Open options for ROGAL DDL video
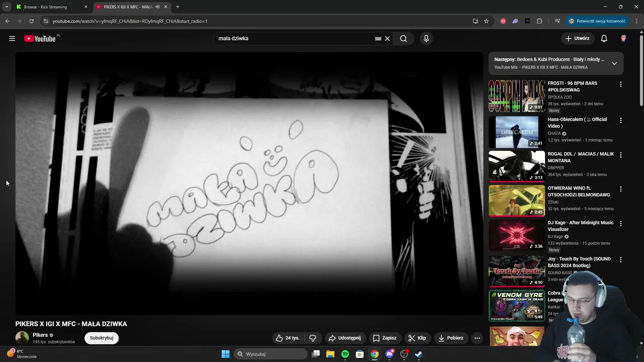644x362 pixels. click(x=620, y=155)
